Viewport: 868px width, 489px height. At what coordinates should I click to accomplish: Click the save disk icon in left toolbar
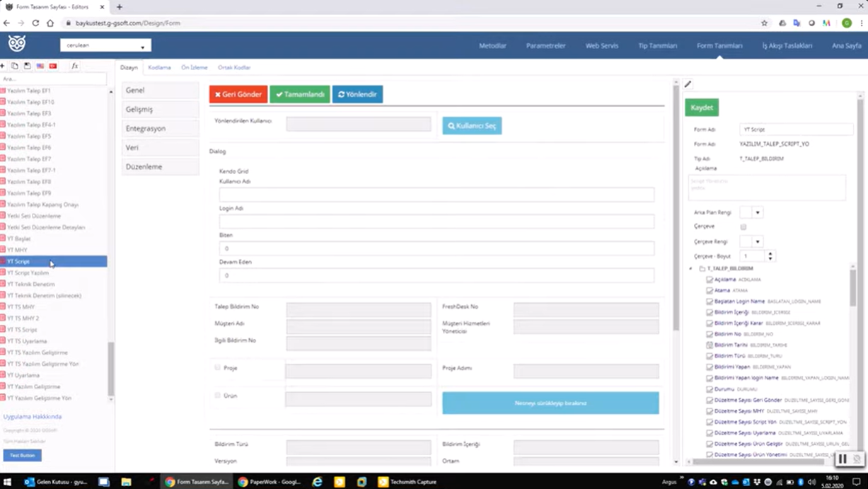[28, 66]
